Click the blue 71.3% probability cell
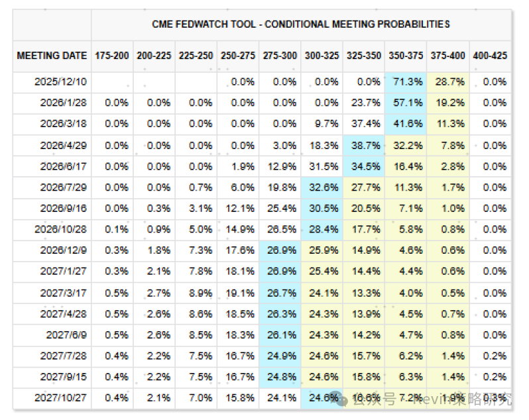 click(x=406, y=82)
